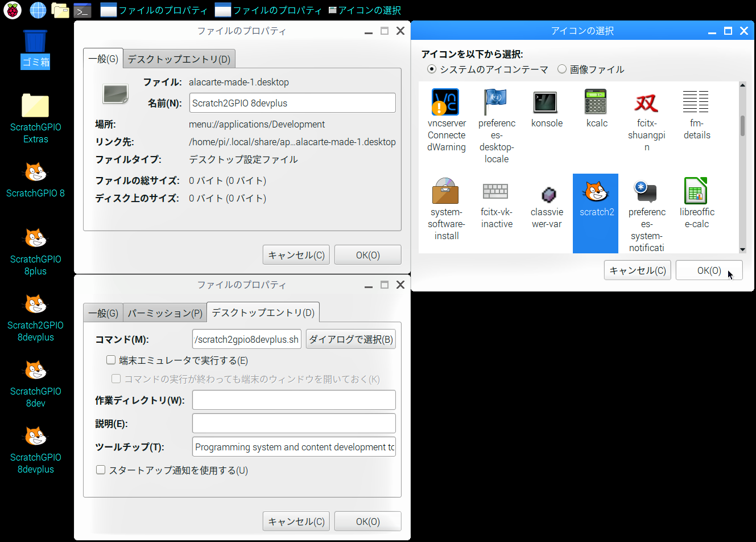Select the ScratchGPIO 8dev desktop shortcut
This screenshot has width=756, height=542.
point(35,384)
